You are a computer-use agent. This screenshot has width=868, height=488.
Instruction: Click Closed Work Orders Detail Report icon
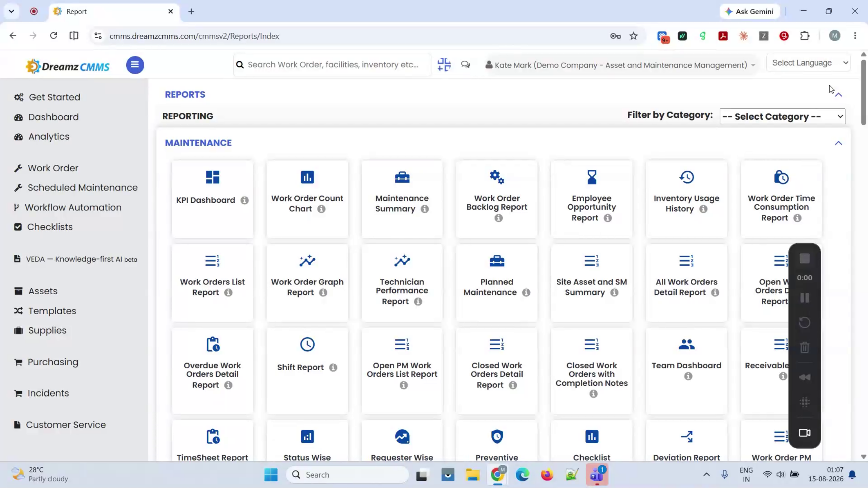click(x=497, y=344)
